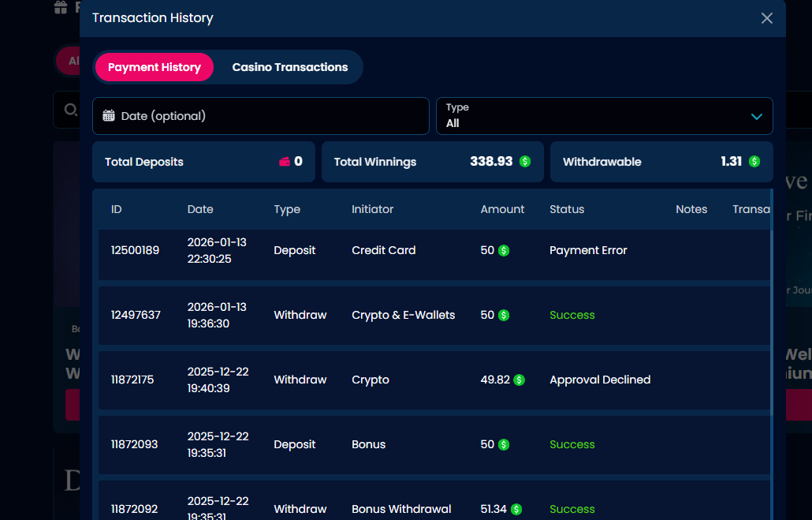The image size is (812, 520).
Task: Click the dollar icon beside amount 49.82
Action: pos(519,380)
